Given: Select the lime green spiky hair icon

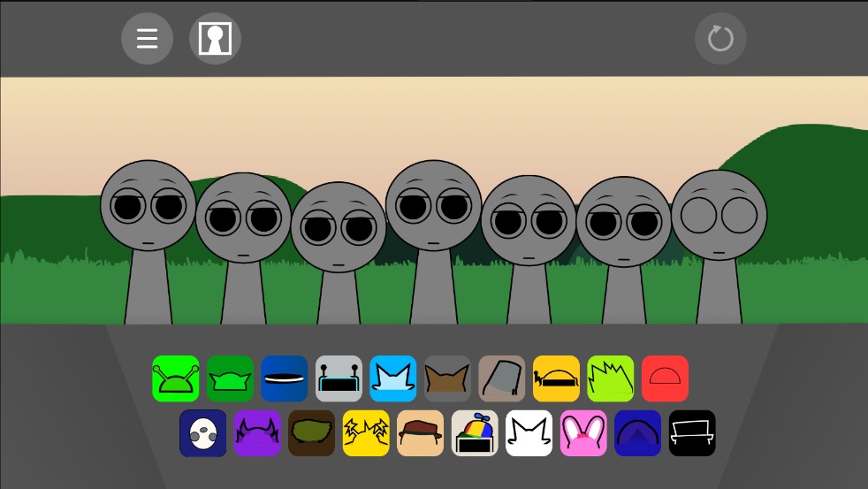Looking at the screenshot, I should (611, 378).
